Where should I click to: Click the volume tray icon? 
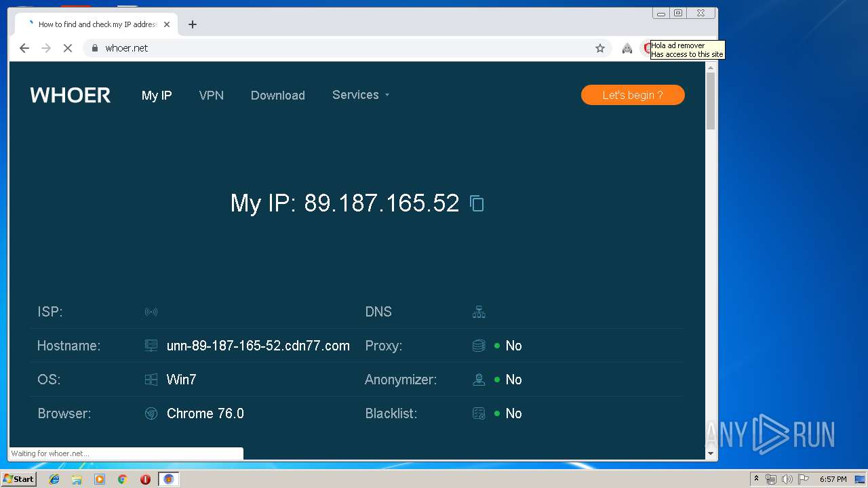pyautogui.click(x=787, y=479)
